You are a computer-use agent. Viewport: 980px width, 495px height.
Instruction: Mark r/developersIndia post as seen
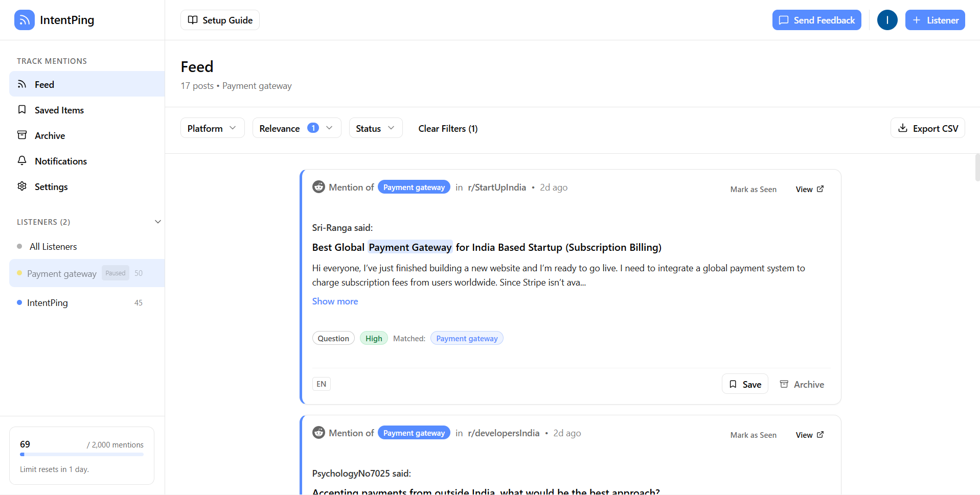pyautogui.click(x=753, y=435)
